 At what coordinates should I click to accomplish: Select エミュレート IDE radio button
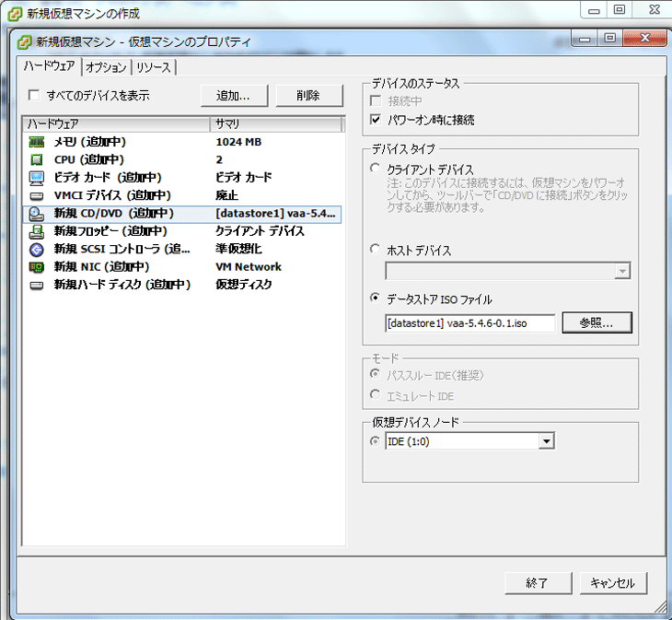[375, 394]
